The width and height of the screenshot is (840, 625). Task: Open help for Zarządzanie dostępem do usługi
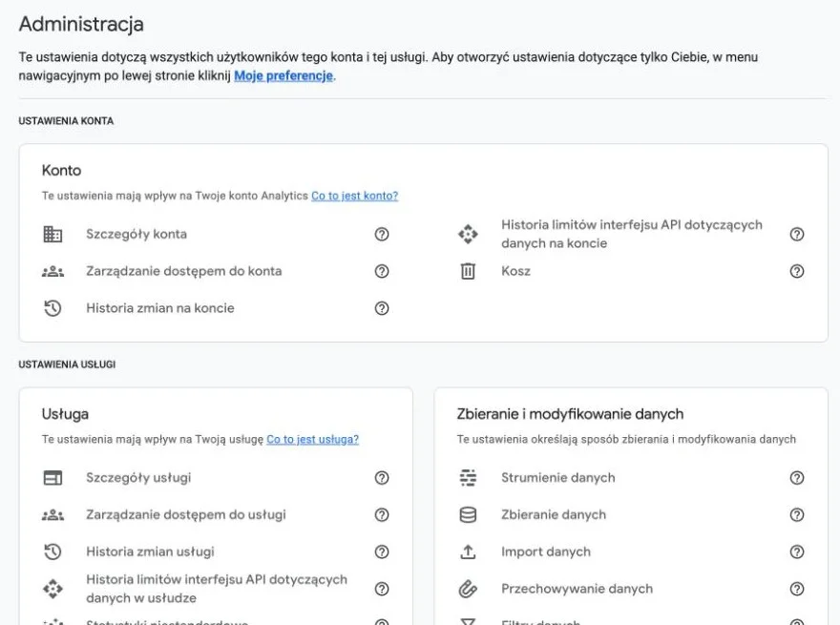pos(382,514)
